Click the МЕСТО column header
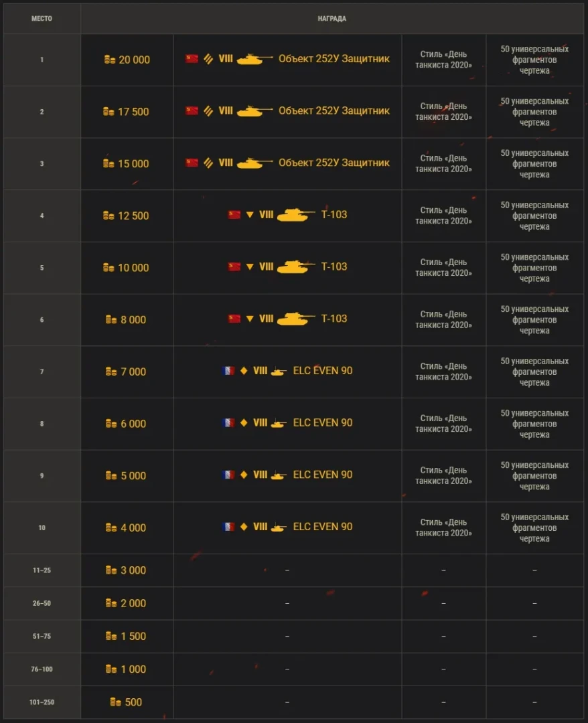Image resolution: width=588 pixels, height=723 pixels. 42,19
